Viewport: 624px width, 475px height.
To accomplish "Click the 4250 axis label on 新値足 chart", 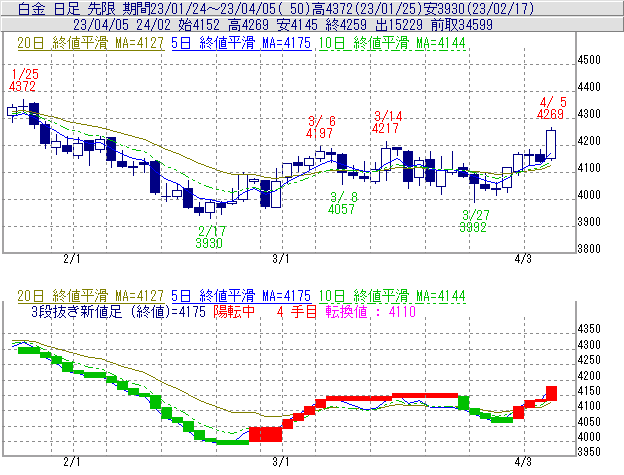I will pyautogui.click(x=589, y=360).
